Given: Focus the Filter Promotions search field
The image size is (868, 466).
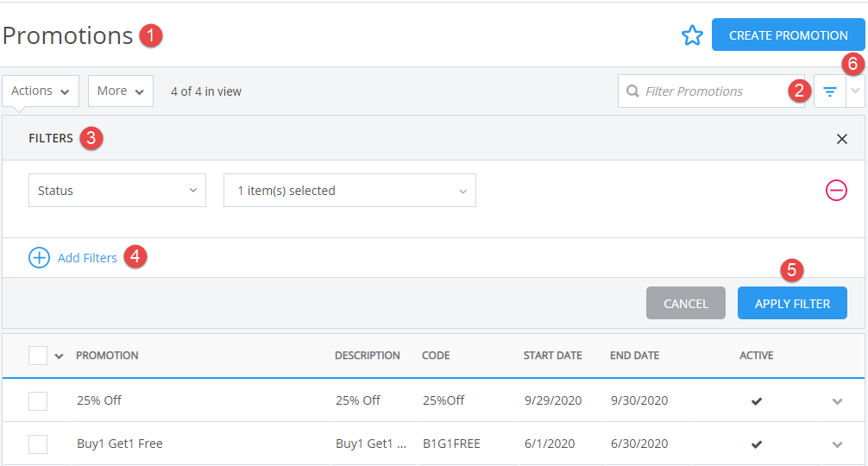Looking at the screenshot, I should tap(711, 91).
